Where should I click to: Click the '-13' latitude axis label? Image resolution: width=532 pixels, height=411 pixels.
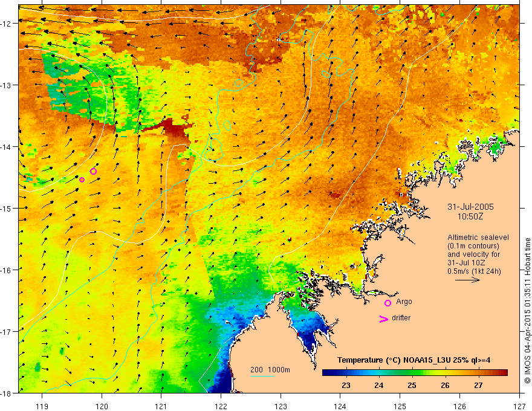[7, 85]
